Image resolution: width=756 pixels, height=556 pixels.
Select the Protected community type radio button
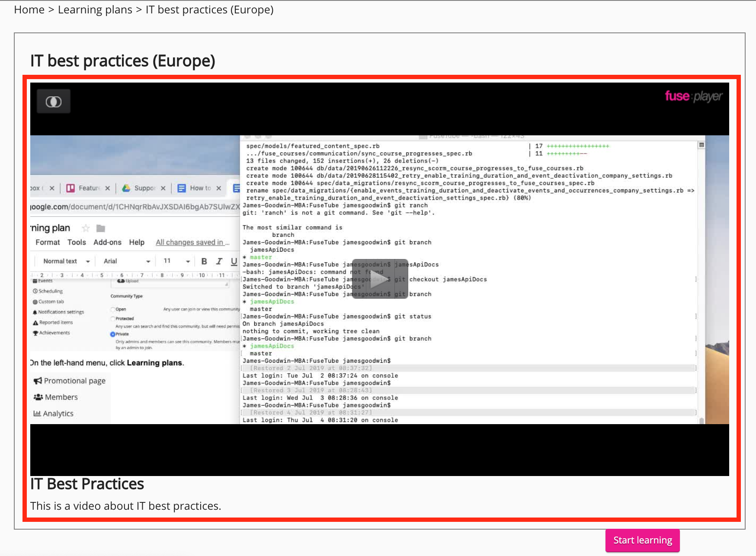113,319
